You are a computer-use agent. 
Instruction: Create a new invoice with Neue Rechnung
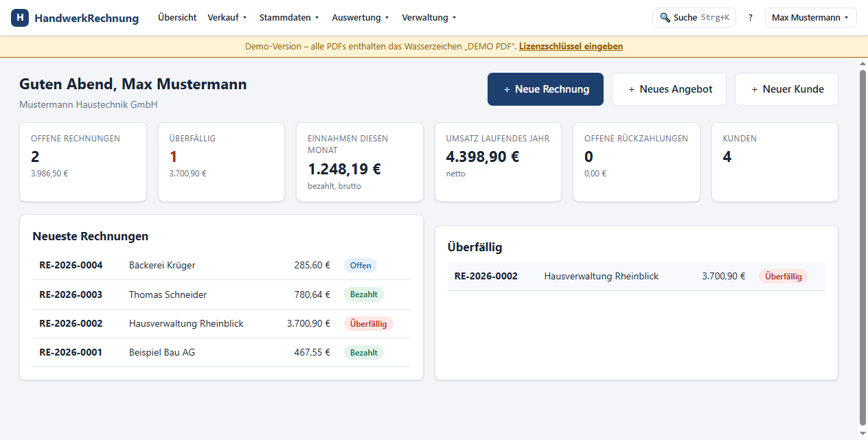coord(546,89)
